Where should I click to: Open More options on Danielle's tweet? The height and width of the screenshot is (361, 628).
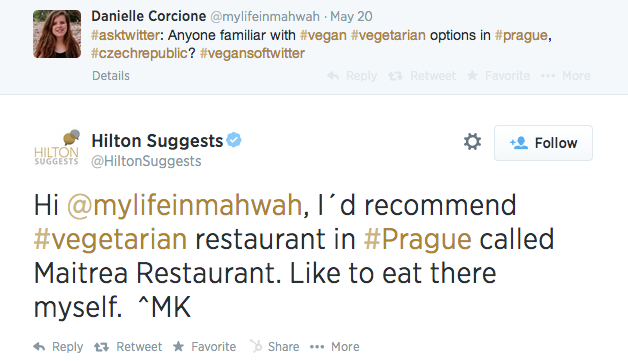point(566,76)
